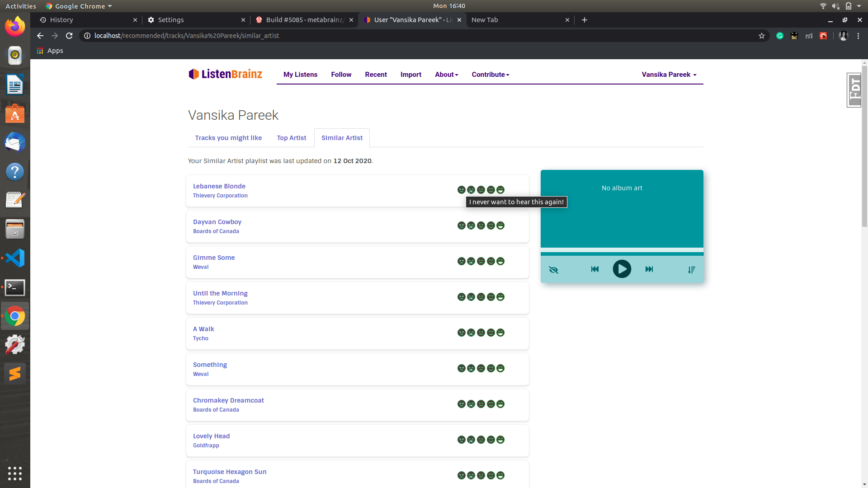Skip to the previous track
The width and height of the screenshot is (868, 488).
pyautogui.click(x=595, y=269)
